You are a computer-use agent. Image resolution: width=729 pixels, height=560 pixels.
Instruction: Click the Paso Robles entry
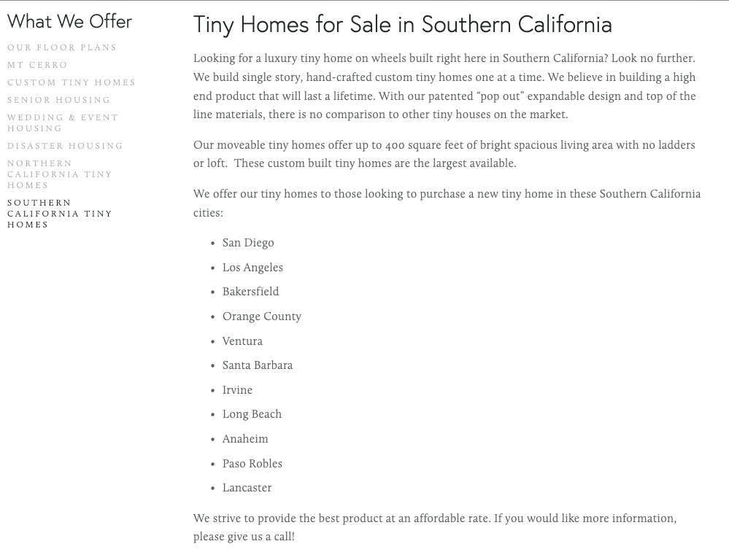click(x=252, y=464)
